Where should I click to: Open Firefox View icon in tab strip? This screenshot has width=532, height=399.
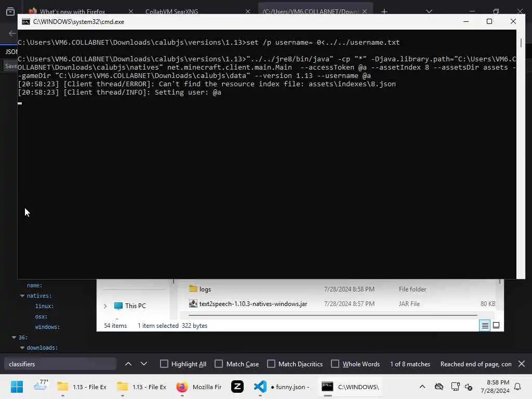click(x=10, y=11)
